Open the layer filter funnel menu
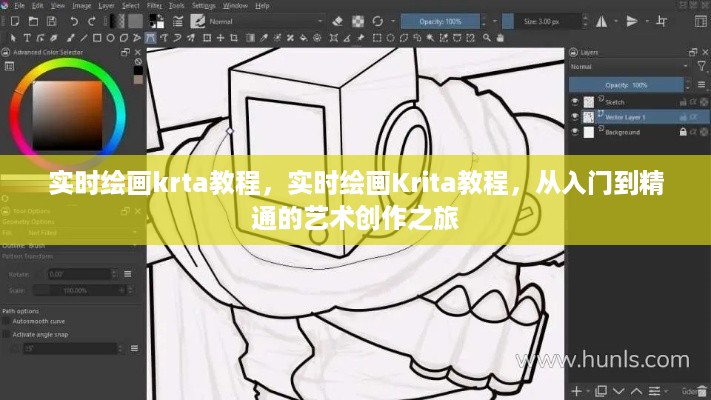Viewport: 711px width, 400px height. coord(701,67)
